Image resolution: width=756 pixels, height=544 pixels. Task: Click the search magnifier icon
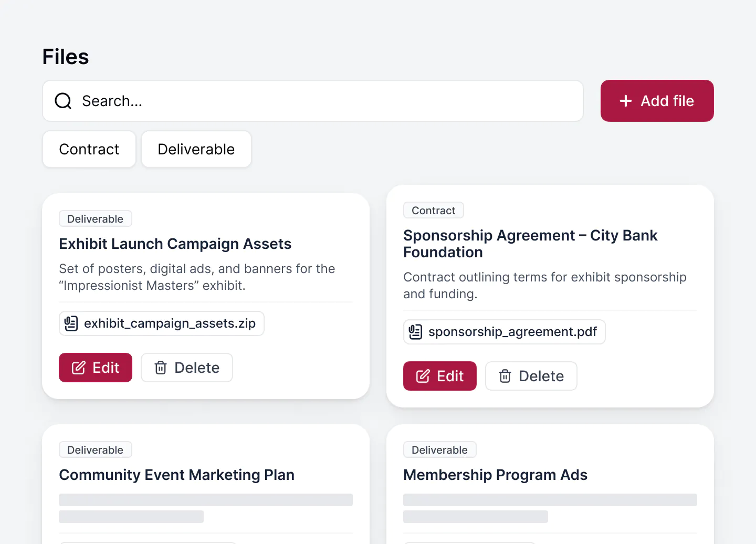pos(62,101)
